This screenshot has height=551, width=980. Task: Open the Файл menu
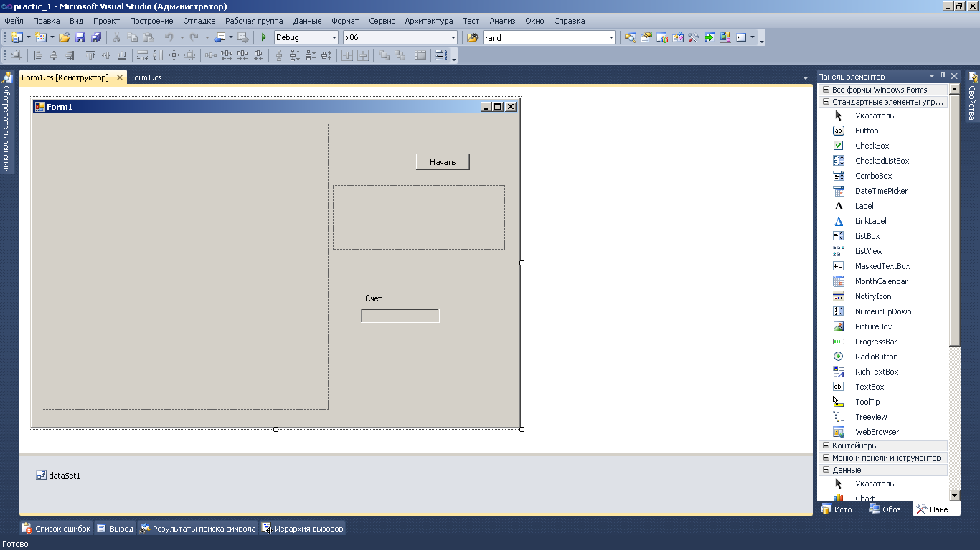pos(14,21)
